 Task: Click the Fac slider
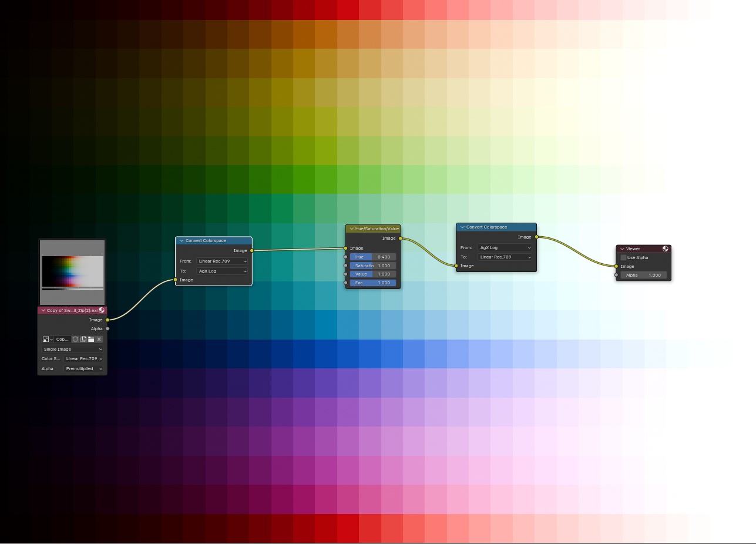(373, 283)
